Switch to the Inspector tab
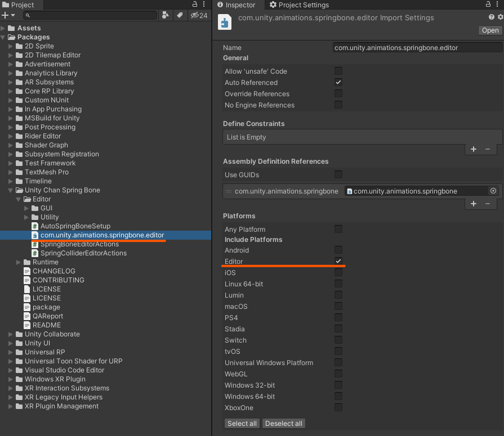Image resolution: width=504 pixels, height=436 pixels. coord(237,5)
